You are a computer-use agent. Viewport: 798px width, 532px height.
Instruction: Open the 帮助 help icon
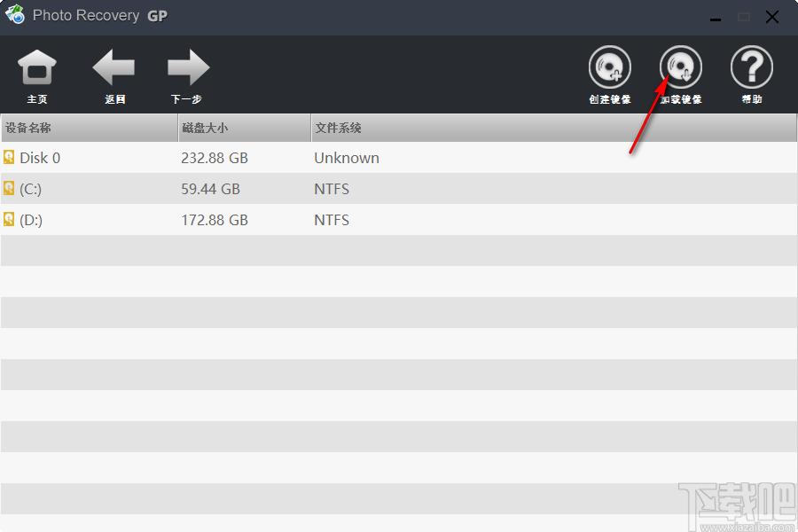752,67
